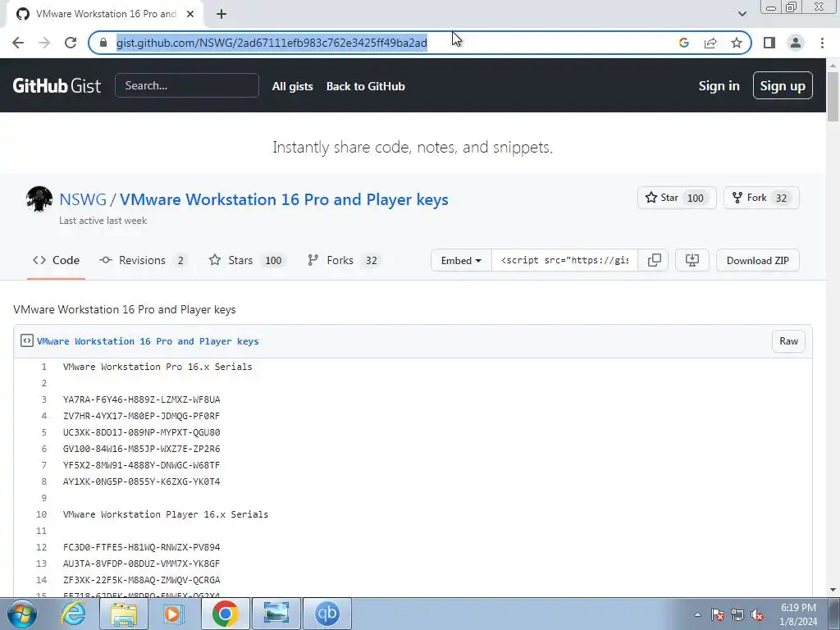Click the Sign in link
The width and height of the screenshot is (840, 630).
point(719,85)
